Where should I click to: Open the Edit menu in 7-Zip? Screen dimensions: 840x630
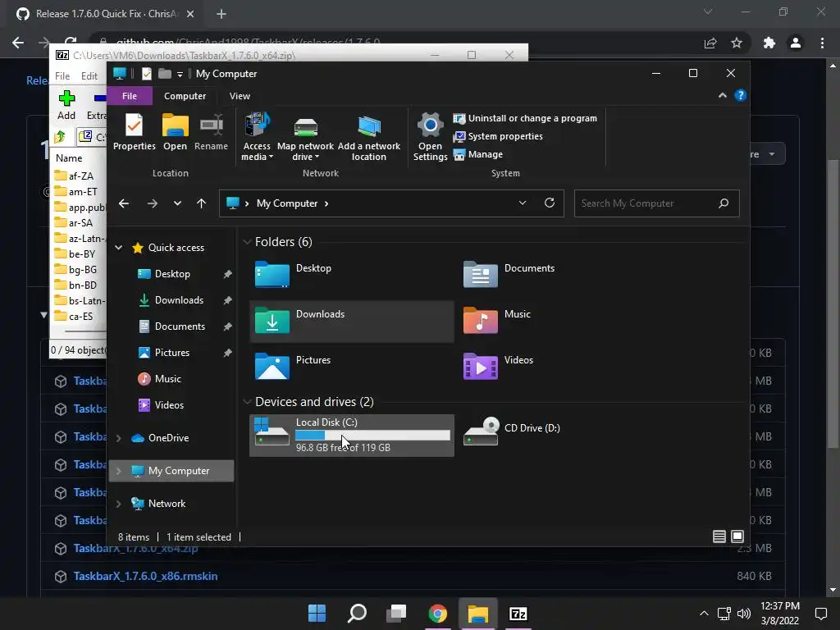coord(89,76)
